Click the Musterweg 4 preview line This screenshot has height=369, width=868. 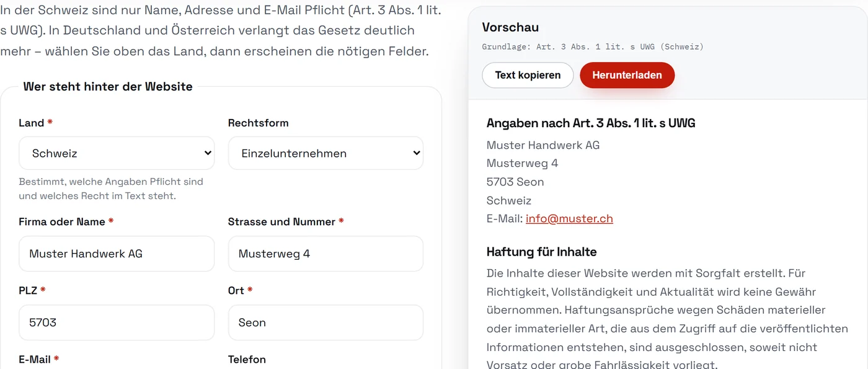(523, 163)
